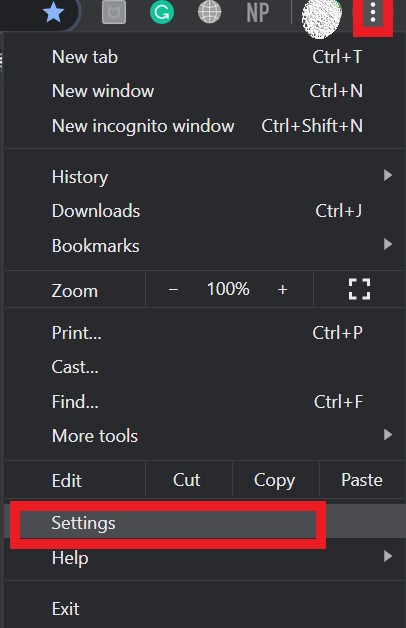
Task: Click the globe extension icon
Action: [x=210, y=12]
